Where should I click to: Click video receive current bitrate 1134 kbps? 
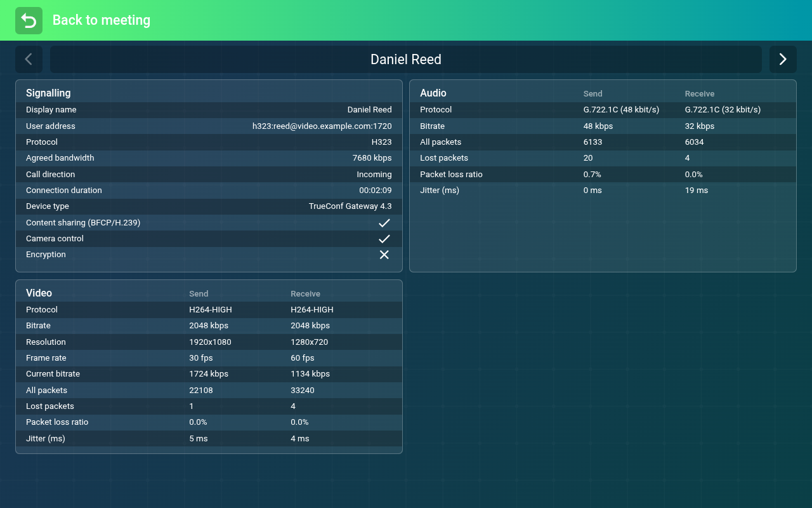(x=310, y=374)
